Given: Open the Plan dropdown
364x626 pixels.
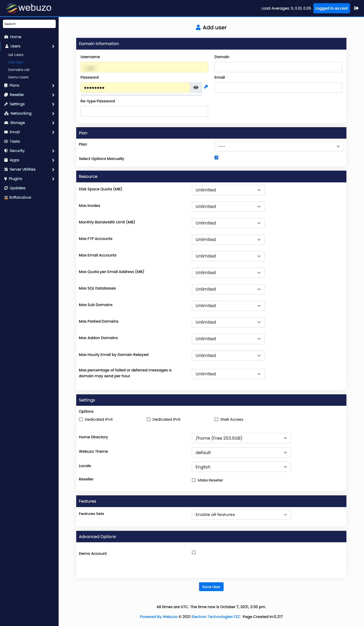Looking at the screenshot, I should click(x=279, y=146).
